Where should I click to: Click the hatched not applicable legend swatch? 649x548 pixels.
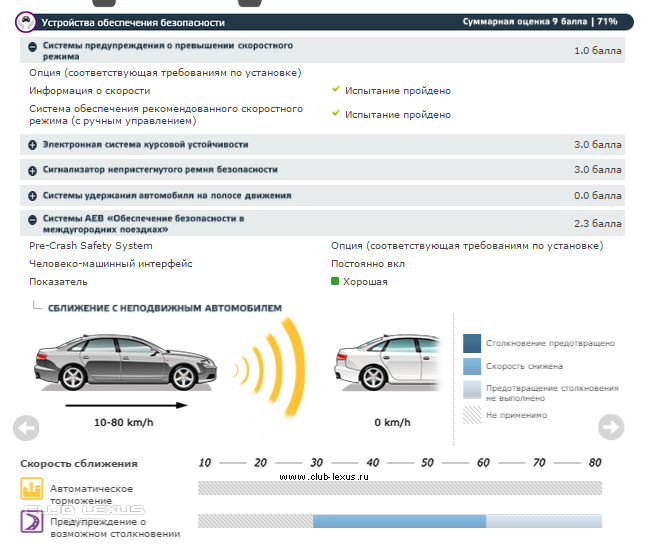[472, 414]
